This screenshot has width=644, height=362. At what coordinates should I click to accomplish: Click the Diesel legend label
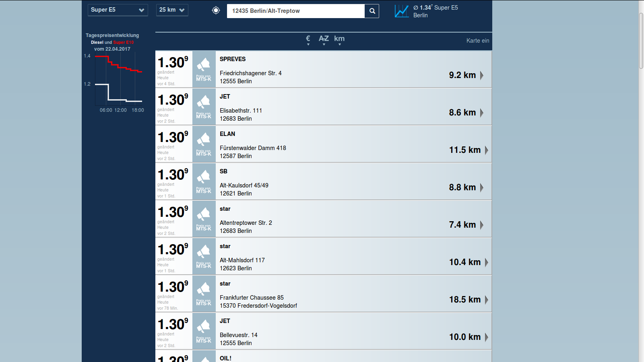click(x=97, y=42)
